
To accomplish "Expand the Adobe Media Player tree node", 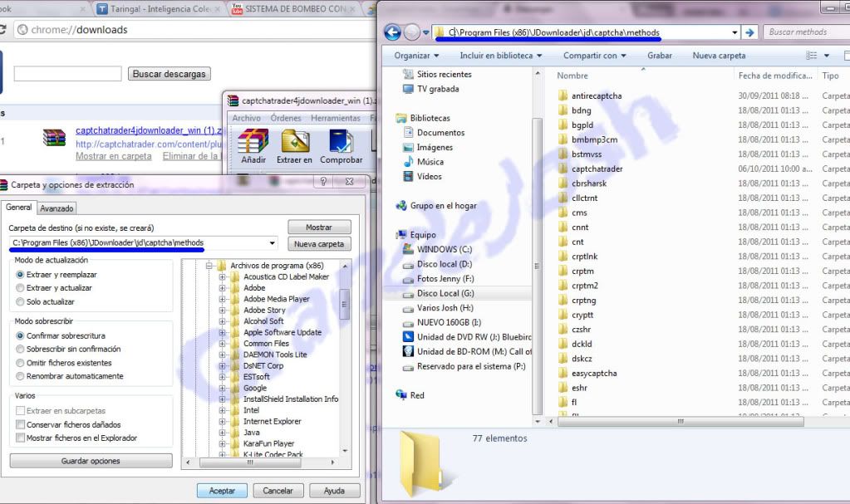I will pos(223,299).
